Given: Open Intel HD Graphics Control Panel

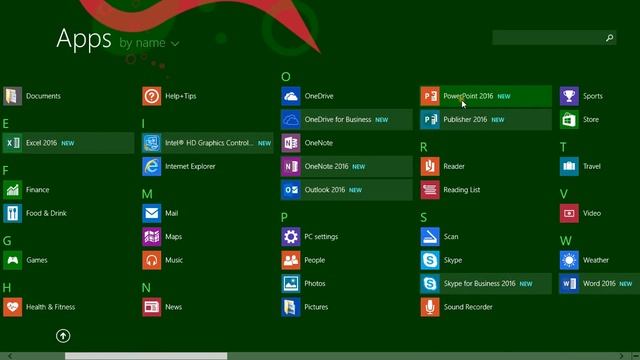Looking at the screenshot, I should click(207, 143).
